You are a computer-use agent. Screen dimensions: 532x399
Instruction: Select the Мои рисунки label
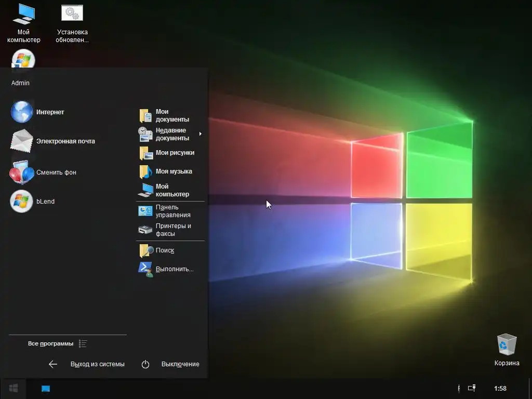pos(175,153)
